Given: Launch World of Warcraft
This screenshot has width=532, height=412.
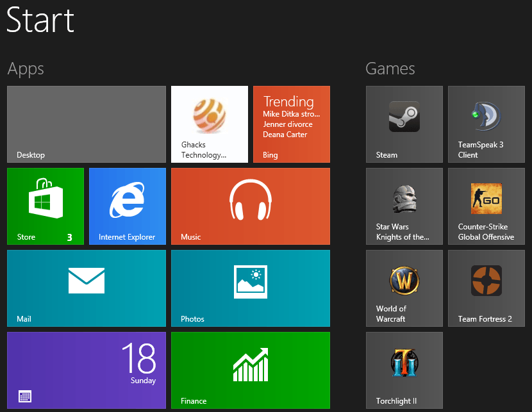Looking at the screenshot, I should coord(404,288).
